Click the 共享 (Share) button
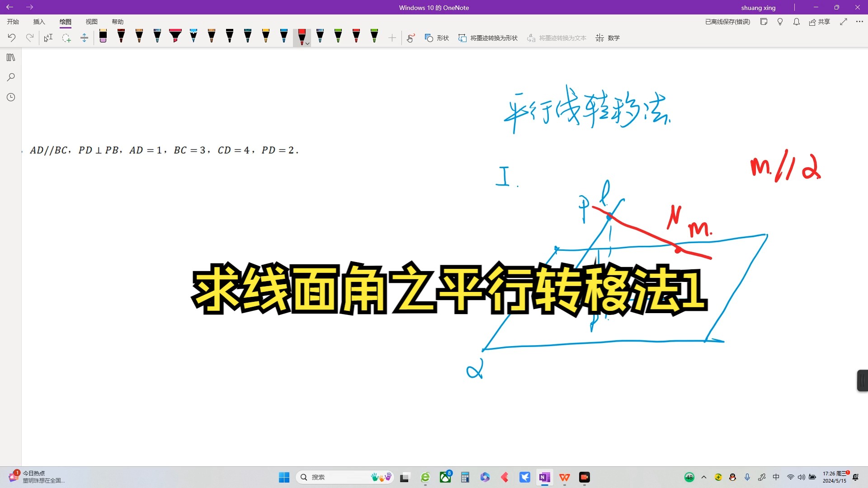Image resolution: width=868 pixels, height=488 pixels. [x=820, y=22]
